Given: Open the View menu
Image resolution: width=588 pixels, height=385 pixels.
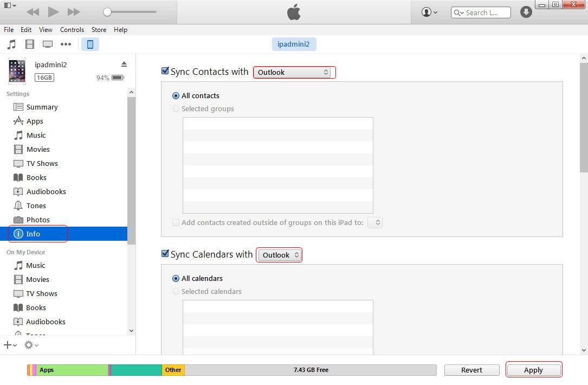Looking at the screenshot, I should pos(46,30).
